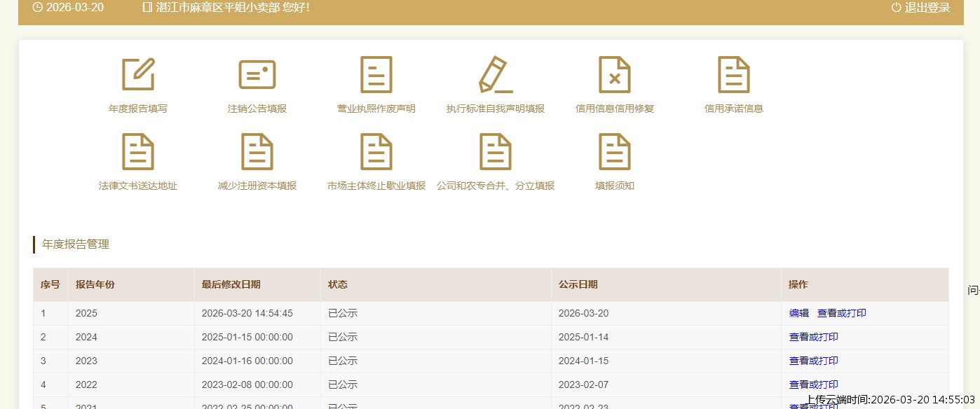Open 法律文书送达地址 icon
The height and width of the screenshot is (409, 980).
pos(138,152)
